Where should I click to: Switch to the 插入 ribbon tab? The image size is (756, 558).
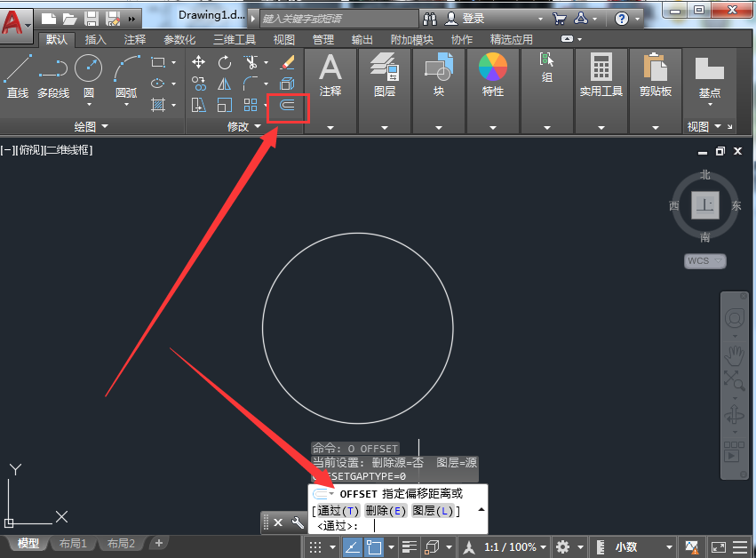click(95, 40)
